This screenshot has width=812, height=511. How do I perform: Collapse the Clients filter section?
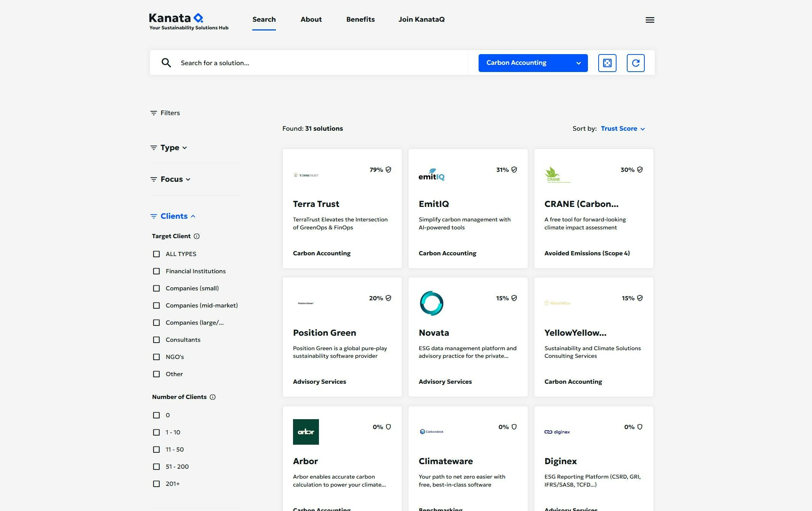(173, 216)
